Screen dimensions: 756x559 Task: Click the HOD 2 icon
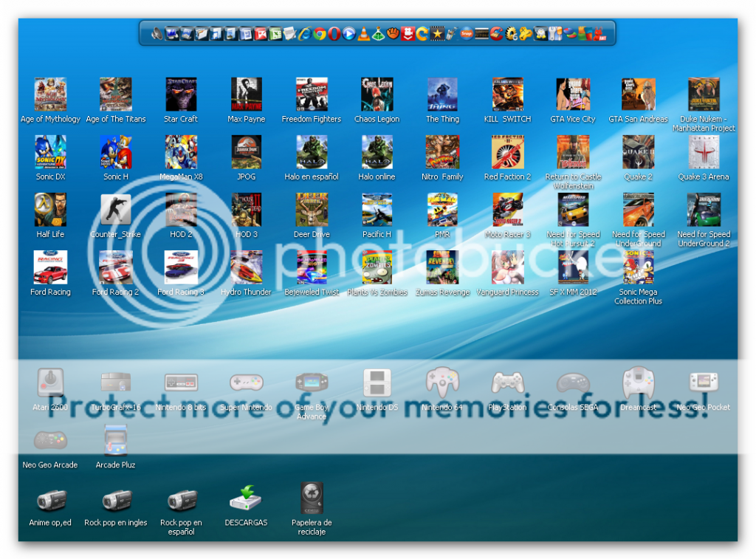click(182, 210)
